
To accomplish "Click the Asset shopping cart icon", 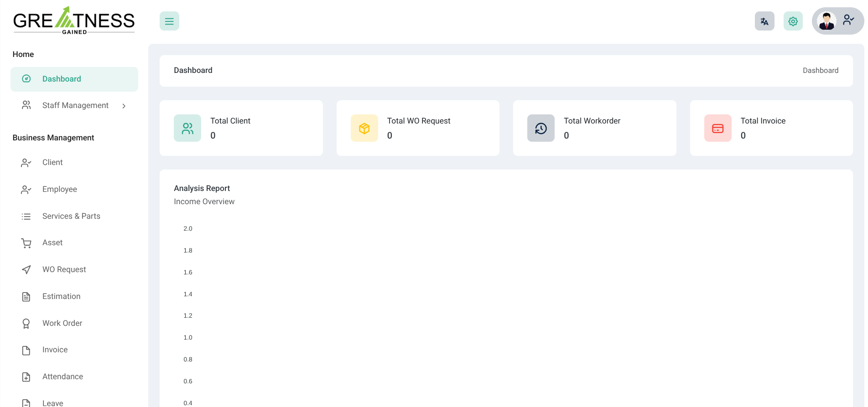I will coord(26,243).
